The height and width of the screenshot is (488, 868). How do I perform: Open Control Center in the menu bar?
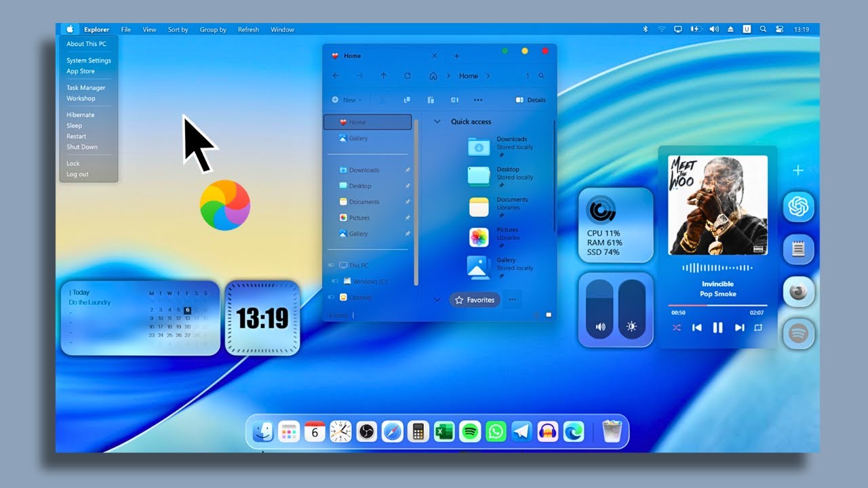click(779, 29)
